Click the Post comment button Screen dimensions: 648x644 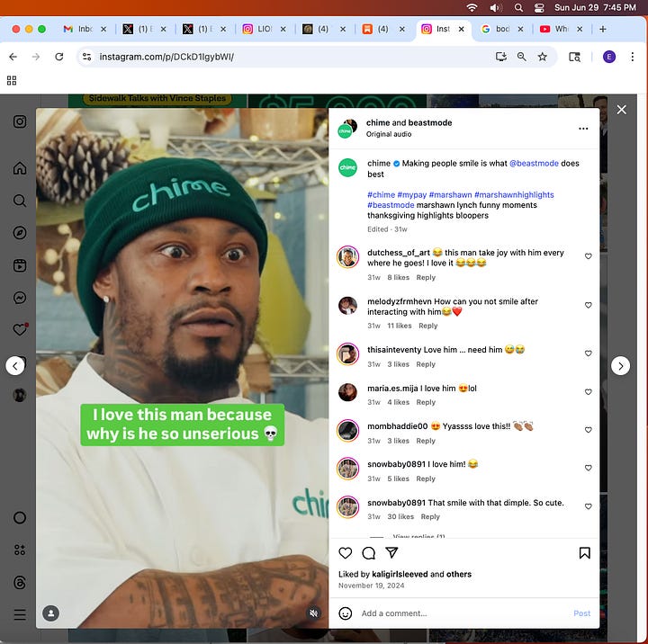click(x=581, y=613)
